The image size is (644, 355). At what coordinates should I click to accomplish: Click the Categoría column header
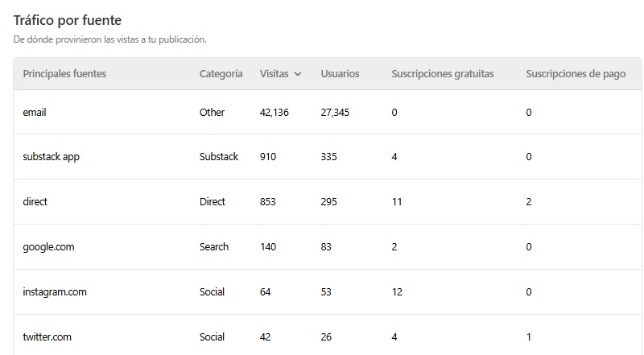coord(221,74)
